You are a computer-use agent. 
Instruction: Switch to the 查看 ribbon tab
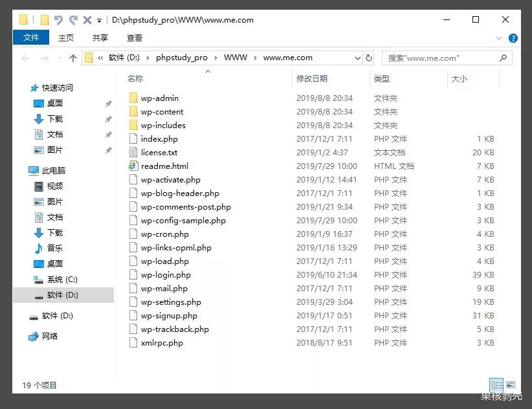coord(135,38)
